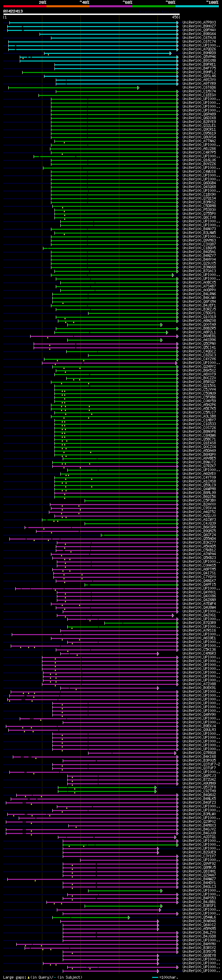The height and width of the screenshot is (980, 222).
Task: Click the green bar for UniRef100_Q57ZF8
Action: click(x=108, y=787)
